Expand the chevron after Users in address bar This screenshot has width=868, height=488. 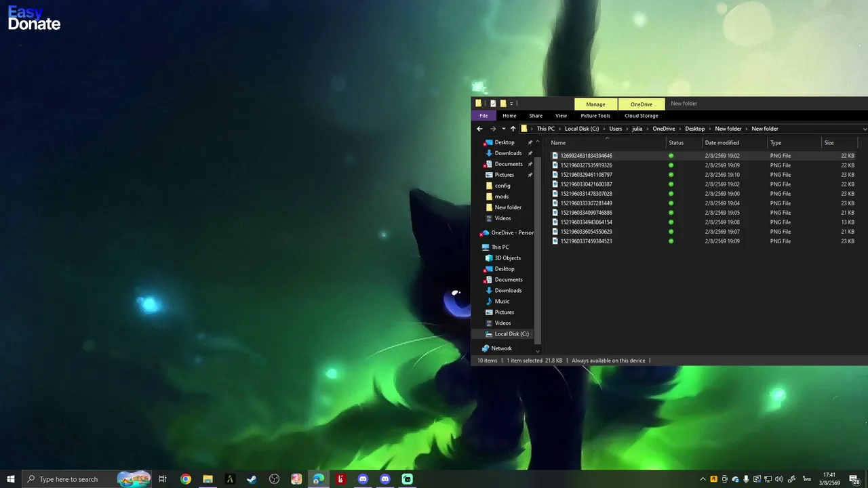[627, 129]
